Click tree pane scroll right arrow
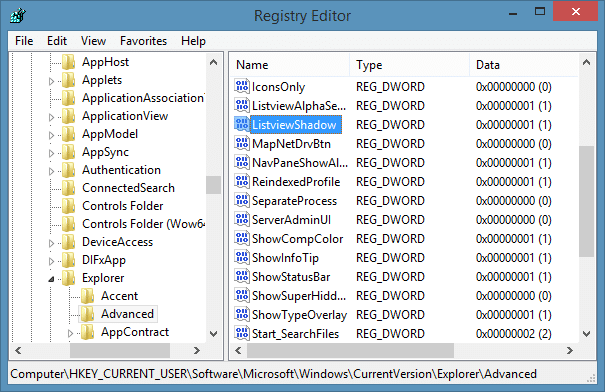The height and width of the screenshot is (392, 605). [x=197, y=350]
